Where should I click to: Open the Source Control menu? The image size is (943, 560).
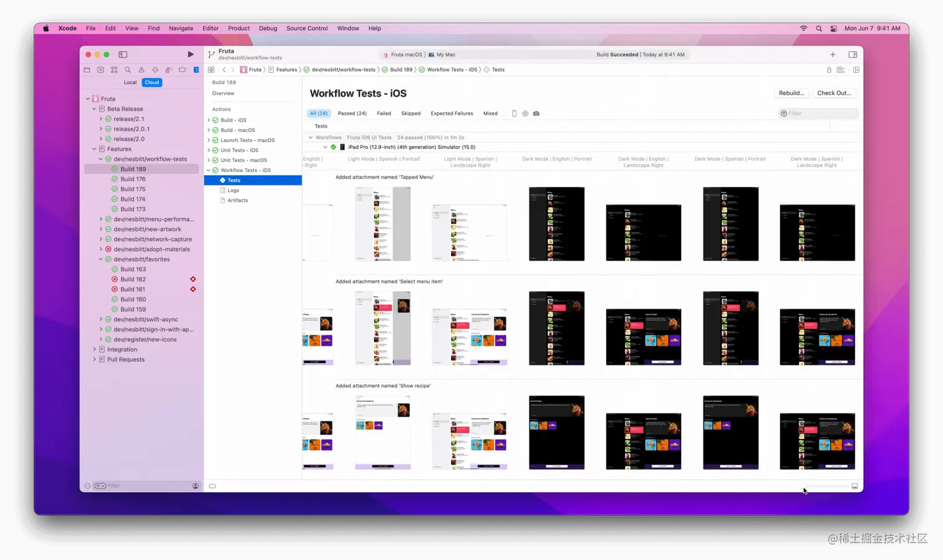pyautogui.click(x=307, y=28)
